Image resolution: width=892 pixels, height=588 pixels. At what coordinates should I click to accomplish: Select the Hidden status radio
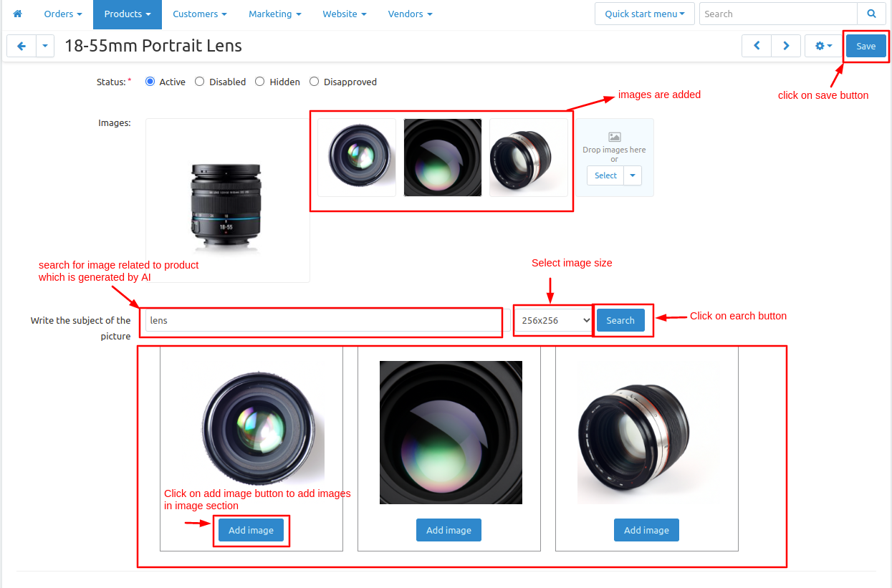click(x=260, y=82)
